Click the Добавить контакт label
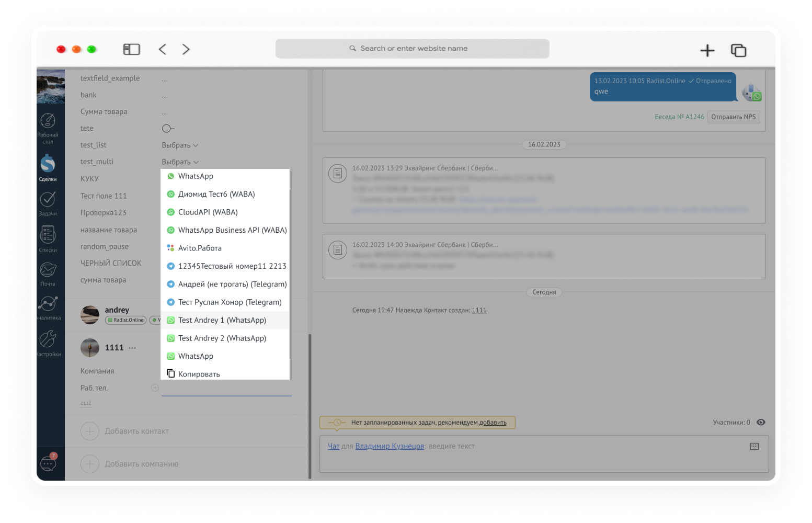 coord(136,431)
